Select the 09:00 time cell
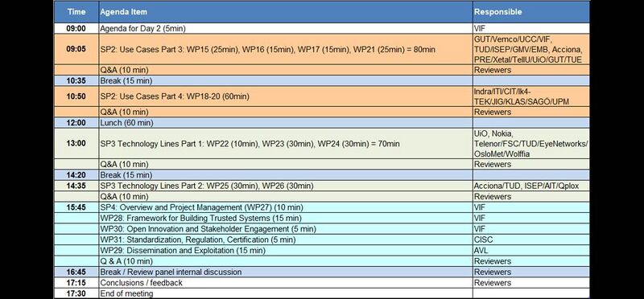 point(76,29)
